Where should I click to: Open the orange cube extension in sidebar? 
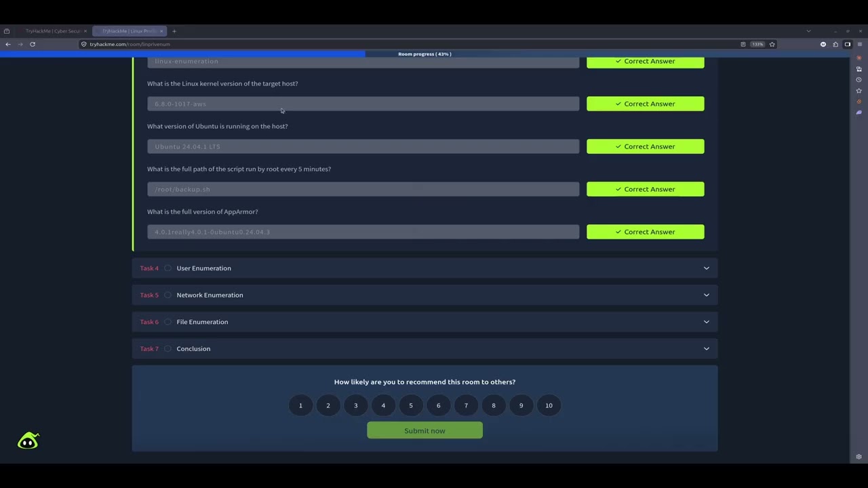pos(859,102)
